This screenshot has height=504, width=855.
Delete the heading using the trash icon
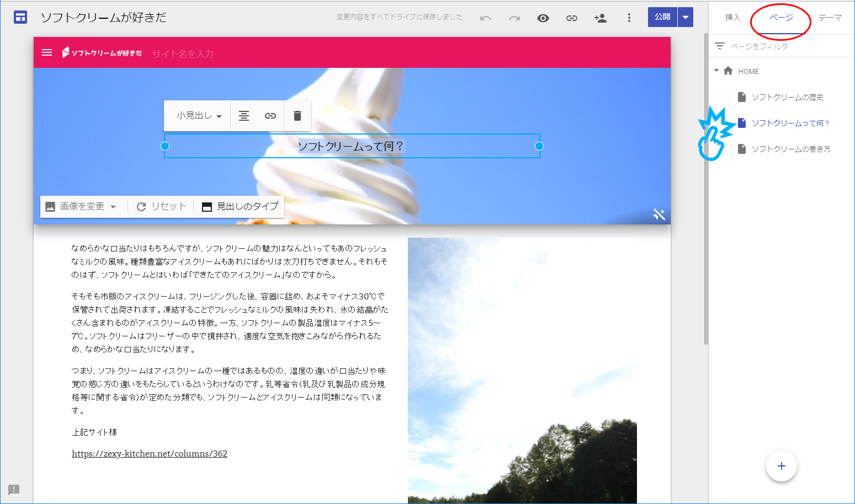point(298,116)
